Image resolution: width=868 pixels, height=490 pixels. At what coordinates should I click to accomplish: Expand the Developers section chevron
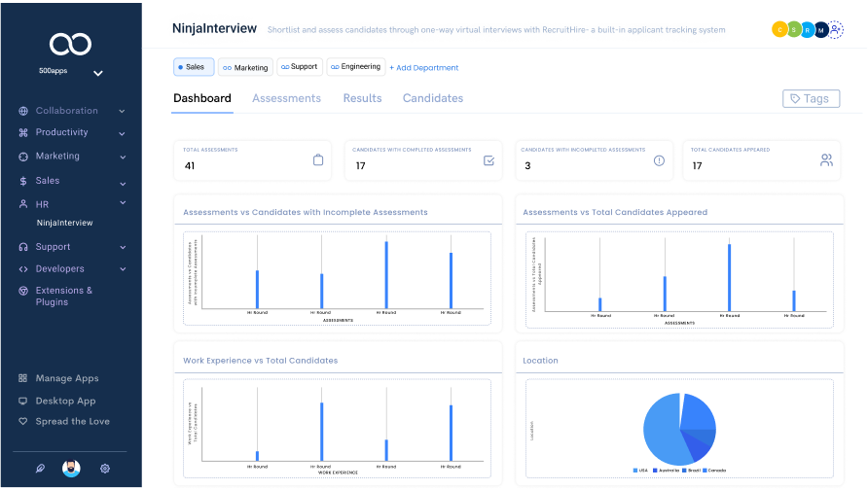pos(123,269)
